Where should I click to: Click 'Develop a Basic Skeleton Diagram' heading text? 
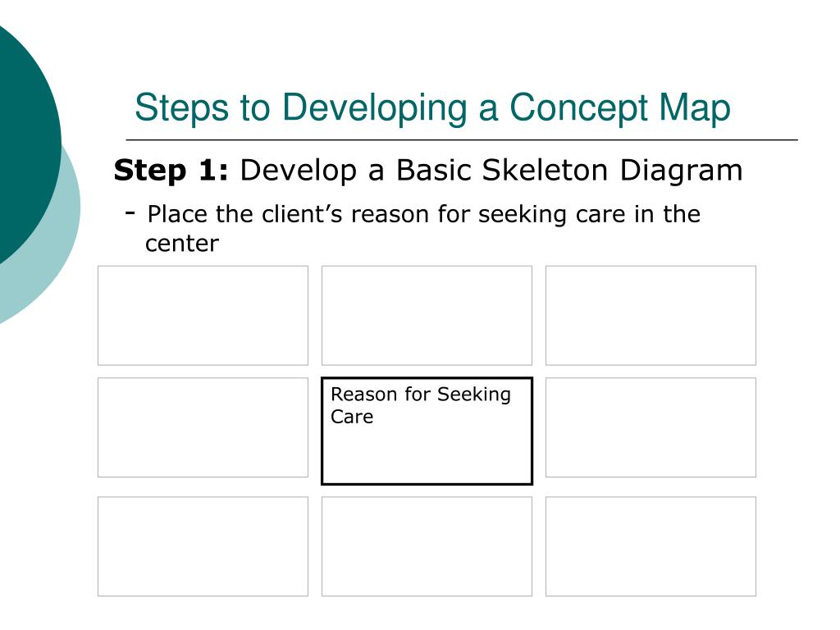coord(491,171)
